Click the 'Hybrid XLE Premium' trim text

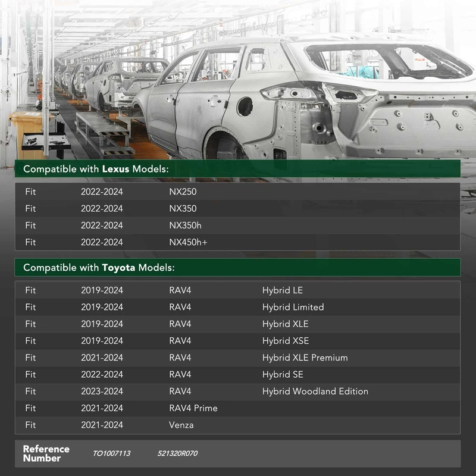(305, 358)
